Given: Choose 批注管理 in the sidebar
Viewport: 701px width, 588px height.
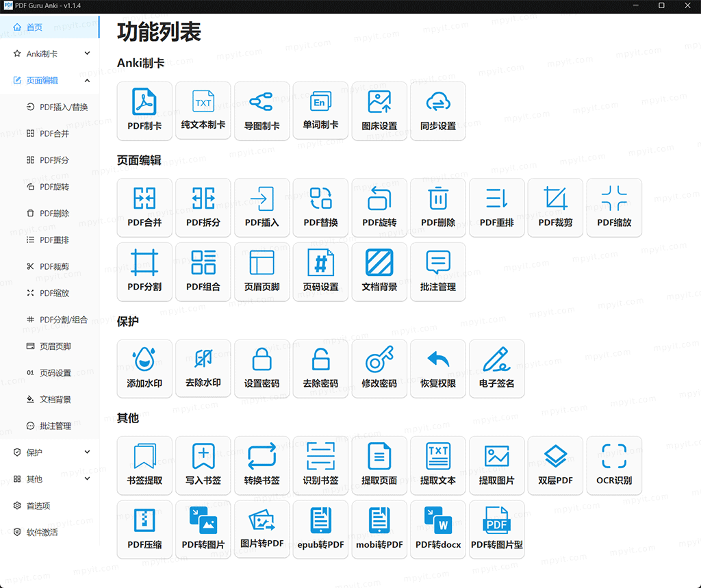Looking at the screenshot, I should pos(49,426).
